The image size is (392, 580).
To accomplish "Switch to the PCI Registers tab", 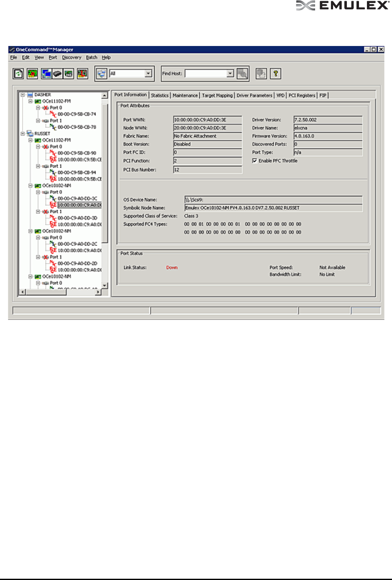I will [302, 95].
